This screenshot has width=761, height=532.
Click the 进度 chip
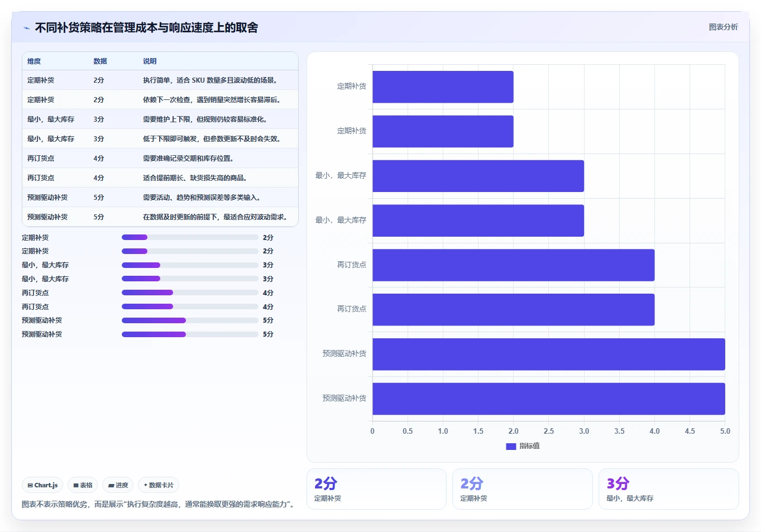coord(118,485)
